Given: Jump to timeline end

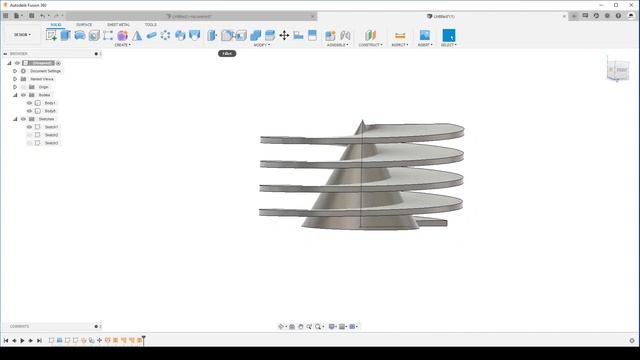Looking at the screenshot, I should 39,340.
